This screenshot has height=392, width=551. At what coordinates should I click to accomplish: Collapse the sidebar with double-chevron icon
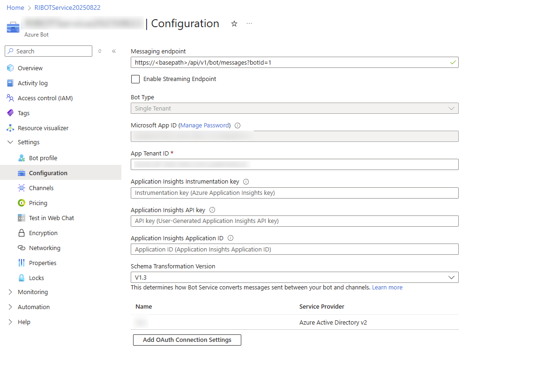click(x=114, y=52)
